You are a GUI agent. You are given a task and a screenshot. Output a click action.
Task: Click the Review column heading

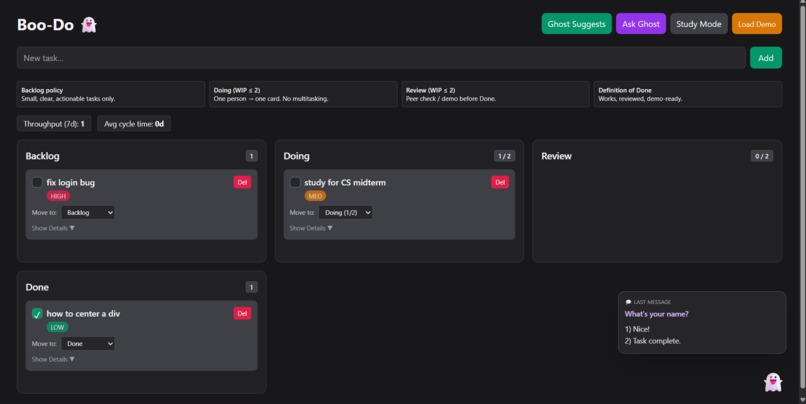coord(556,156)
